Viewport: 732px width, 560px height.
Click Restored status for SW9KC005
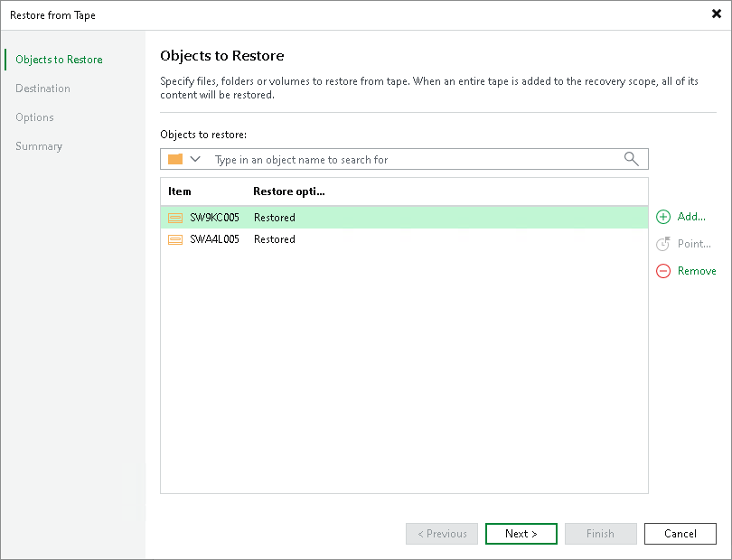pos(275,218)
